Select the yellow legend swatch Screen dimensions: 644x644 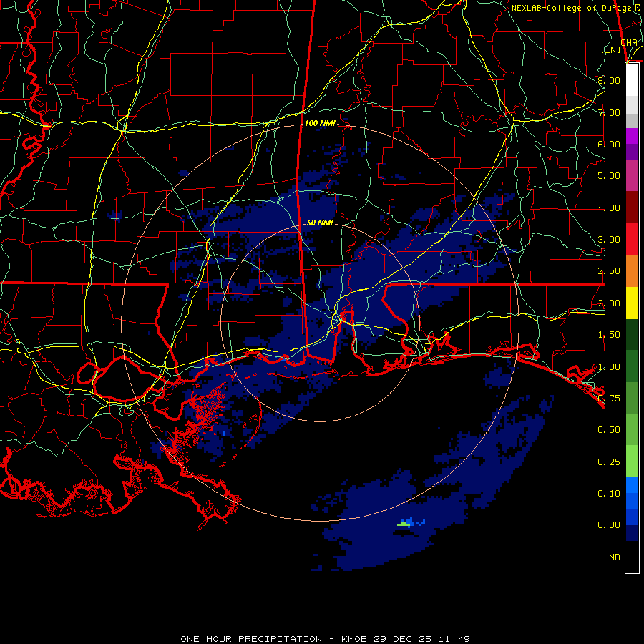632,303
